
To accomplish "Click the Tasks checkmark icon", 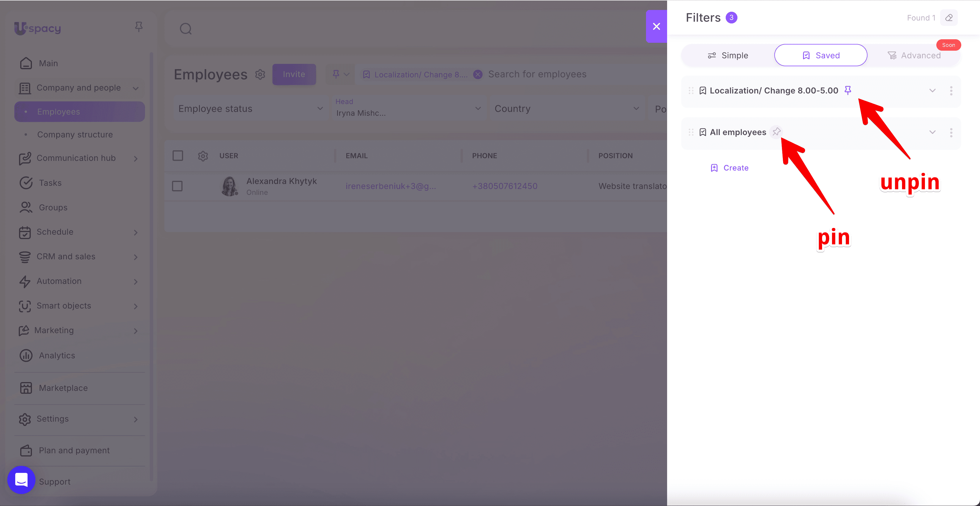I will [x=26, y=183].
